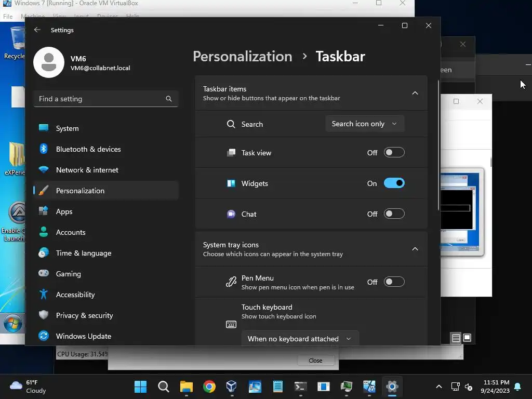Click the list view icon in background window

[456, 338]
